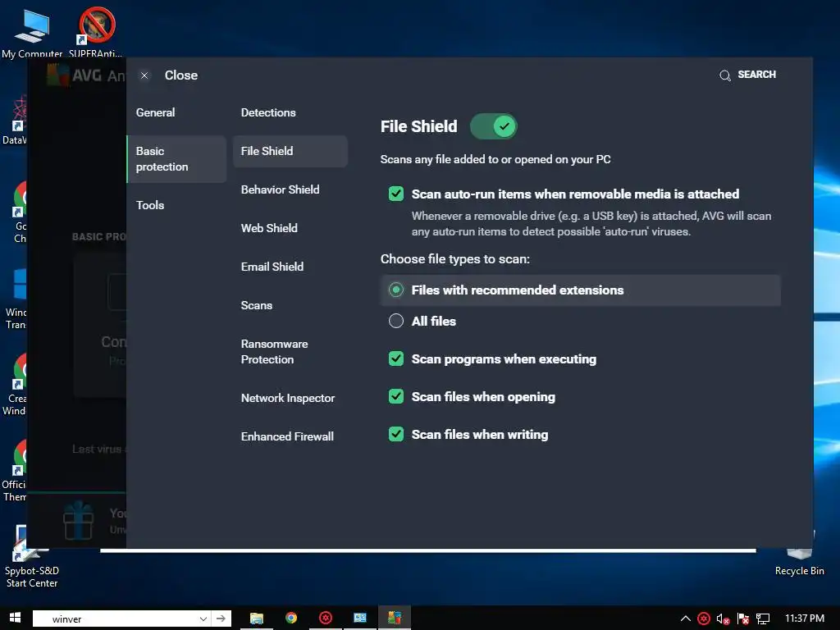The image size is (840, 630).
Task: Click the red gear taskbar app icon
Action: 326,619
